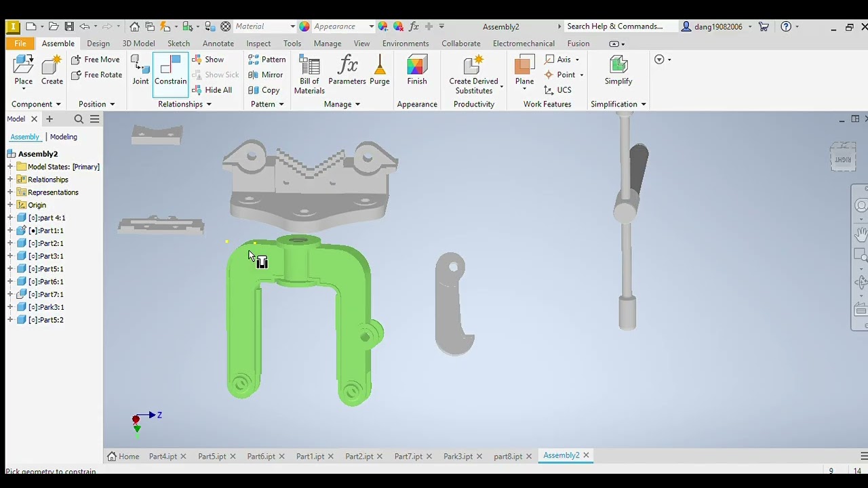Expand the Origin tree node
Image resolution: width=868 pixels, height=488 pixels.
(x=10, y=205)
